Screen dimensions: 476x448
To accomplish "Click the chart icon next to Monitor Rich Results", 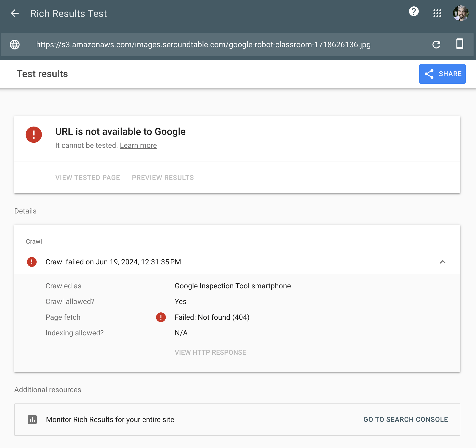I will click(33, 419).
